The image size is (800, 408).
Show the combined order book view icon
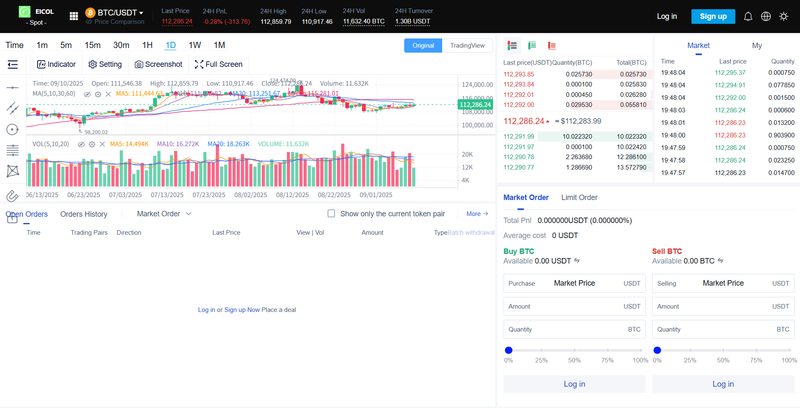click(513, 45)
